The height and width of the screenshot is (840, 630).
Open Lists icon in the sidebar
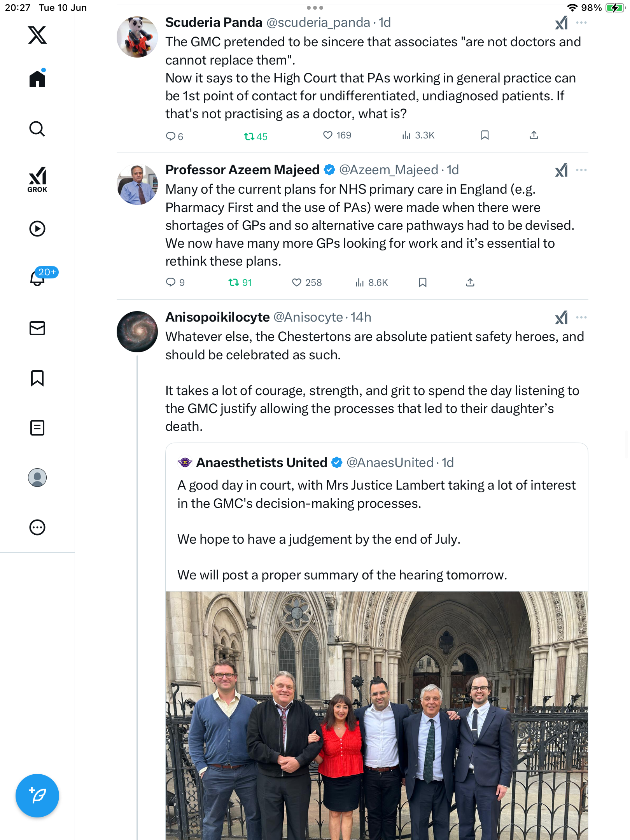(x=37, y=428)
